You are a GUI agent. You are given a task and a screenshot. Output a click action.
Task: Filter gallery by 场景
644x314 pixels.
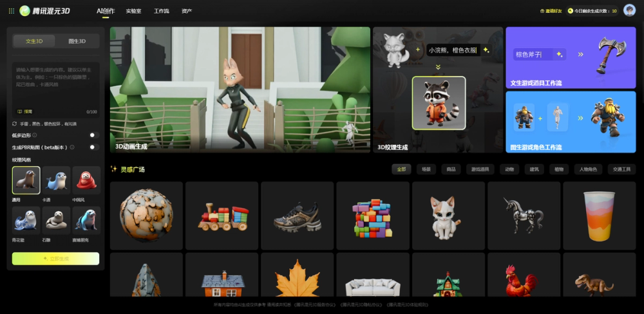point(426,169)
